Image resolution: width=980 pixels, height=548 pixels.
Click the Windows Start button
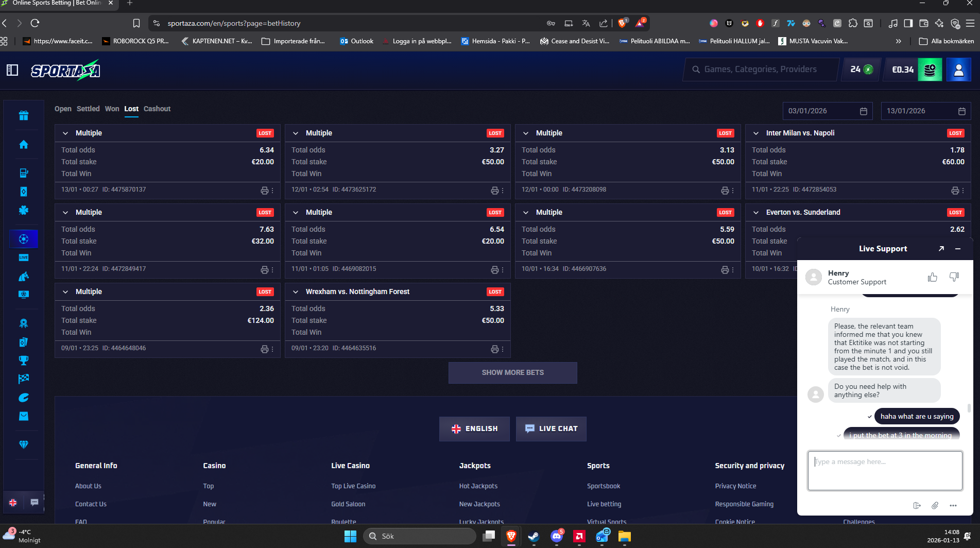click(x=350, y=536)
